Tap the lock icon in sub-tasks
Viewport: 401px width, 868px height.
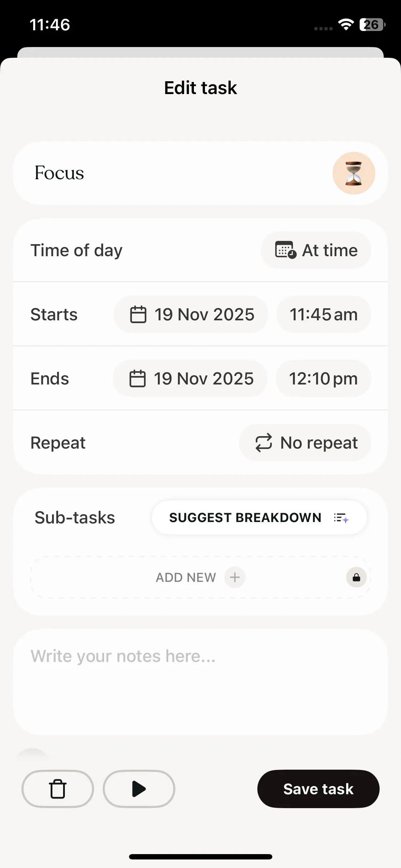tap(356, 577)
